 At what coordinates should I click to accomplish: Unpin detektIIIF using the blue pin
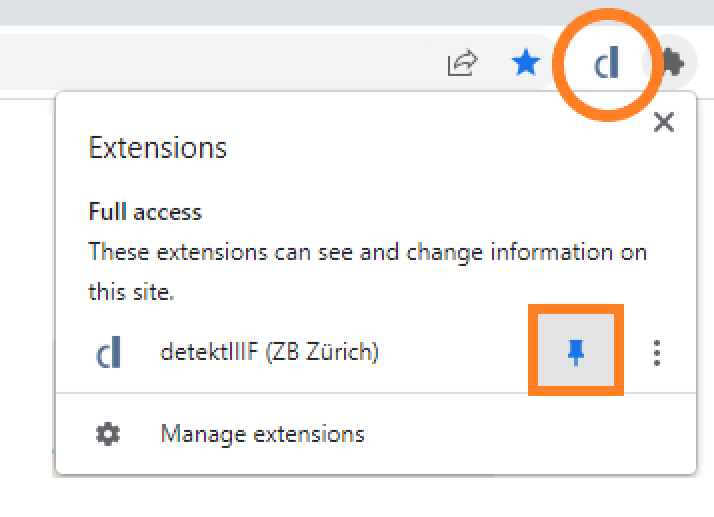576,352
